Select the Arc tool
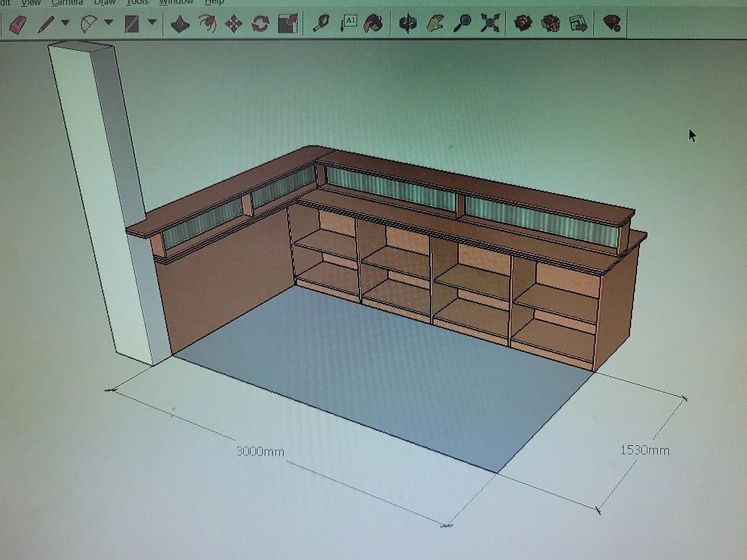 click(x=89, y=24)
